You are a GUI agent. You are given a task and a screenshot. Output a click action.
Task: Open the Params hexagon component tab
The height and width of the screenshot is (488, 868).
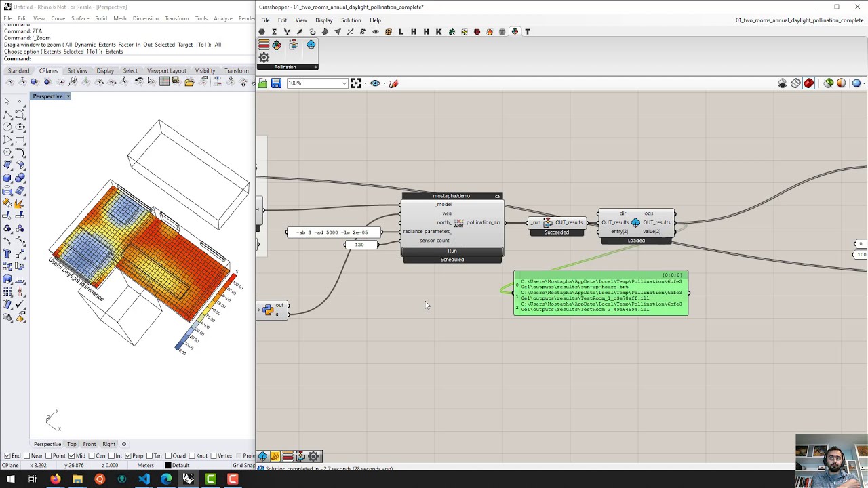(262, 32)
